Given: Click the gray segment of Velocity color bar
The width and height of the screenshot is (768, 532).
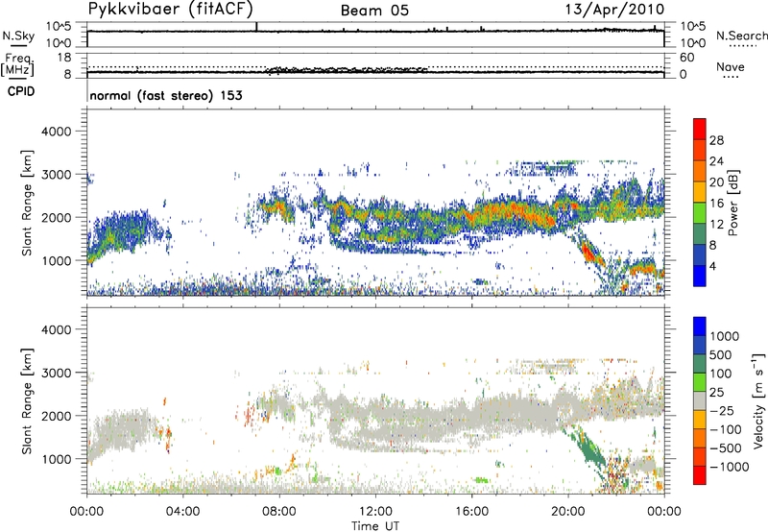Looking at the screenshot, I should pos(700,400).
